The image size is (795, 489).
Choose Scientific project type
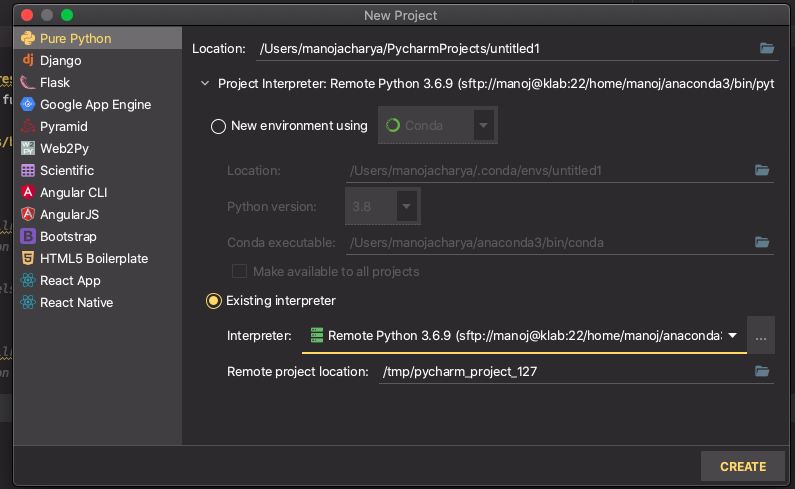(97, 170)
